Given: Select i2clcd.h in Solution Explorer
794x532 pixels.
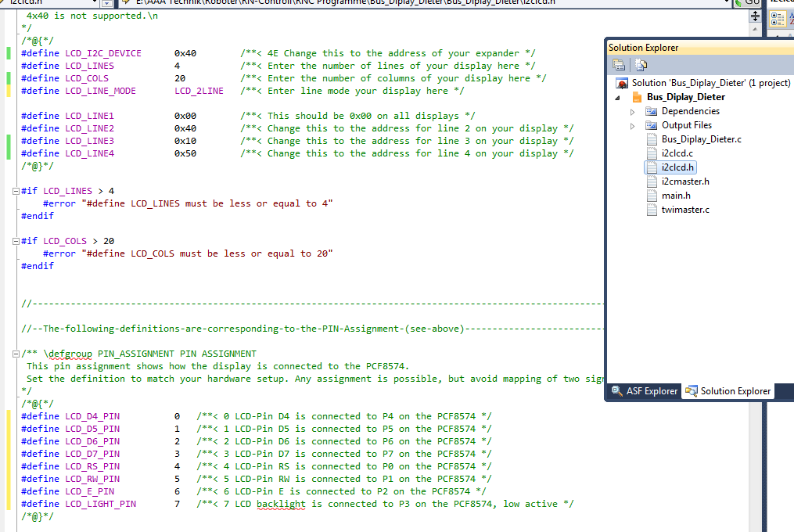Looking at the screenshot, I should click(x=677, y=167).
